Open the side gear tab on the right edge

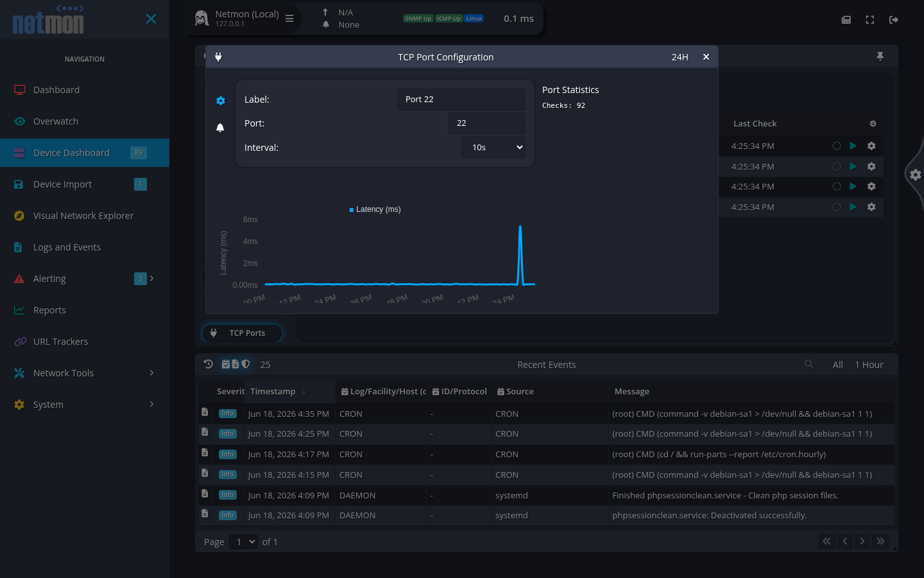click(916, 175)
